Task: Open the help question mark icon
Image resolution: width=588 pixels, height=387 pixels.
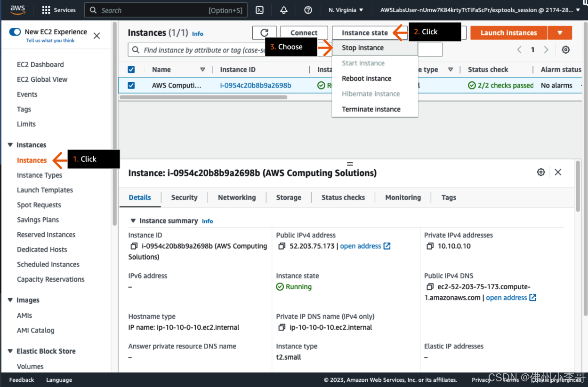Action: coord(308,10)
